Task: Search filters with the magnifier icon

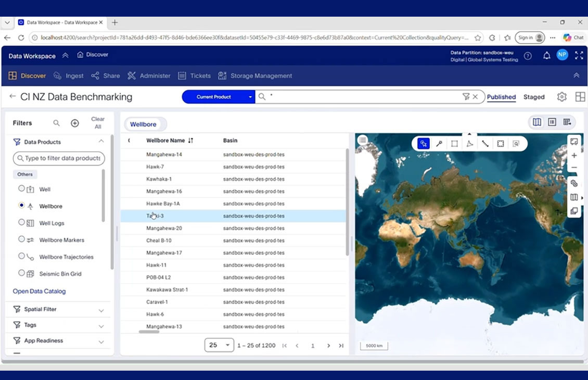Action: pos(56,123)
